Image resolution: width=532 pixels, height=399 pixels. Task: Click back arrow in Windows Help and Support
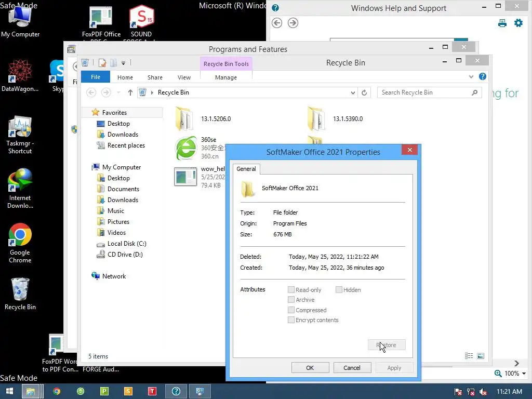click(277, 23)
